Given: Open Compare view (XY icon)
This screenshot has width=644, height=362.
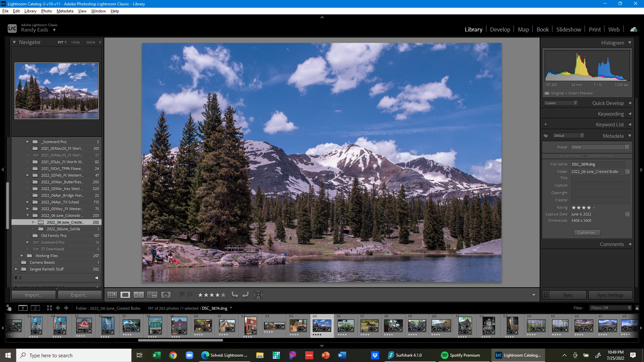Looking at the screenshot, I should [x=139, y=295].
